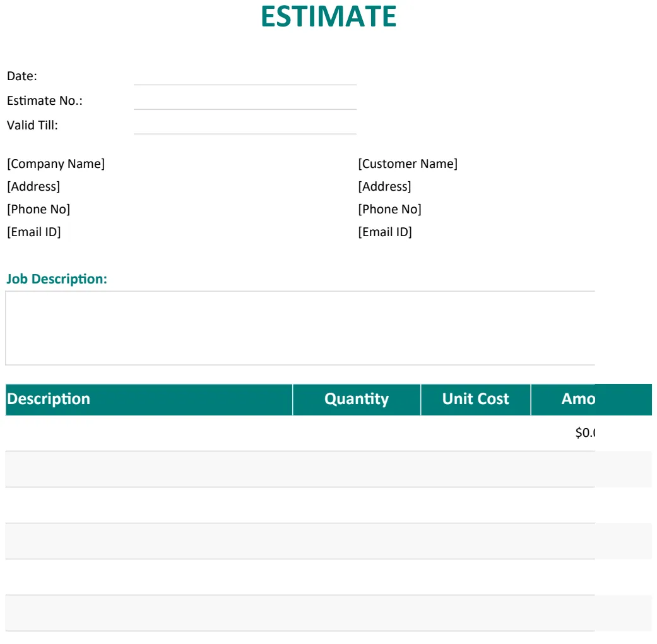
Task: Click the Valid Till blank field
Action: [x=245, y=126]
